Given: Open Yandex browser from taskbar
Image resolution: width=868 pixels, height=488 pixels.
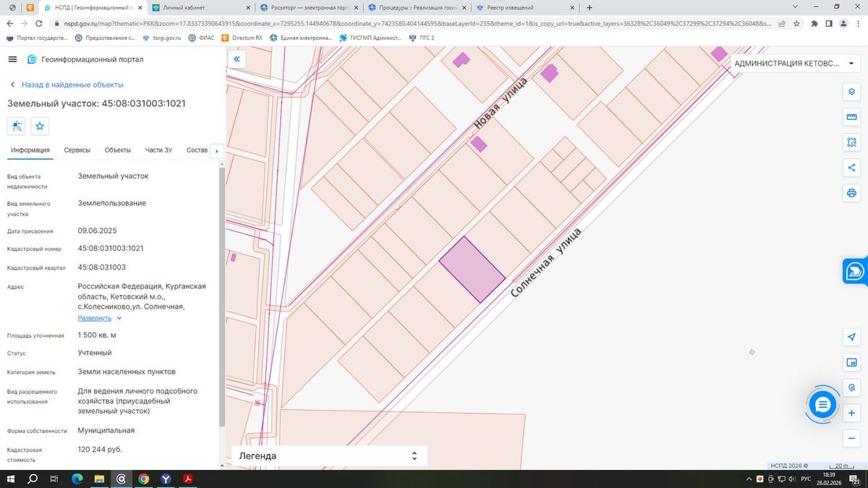Looking at the screenshot, I should (x=166, y=479).
